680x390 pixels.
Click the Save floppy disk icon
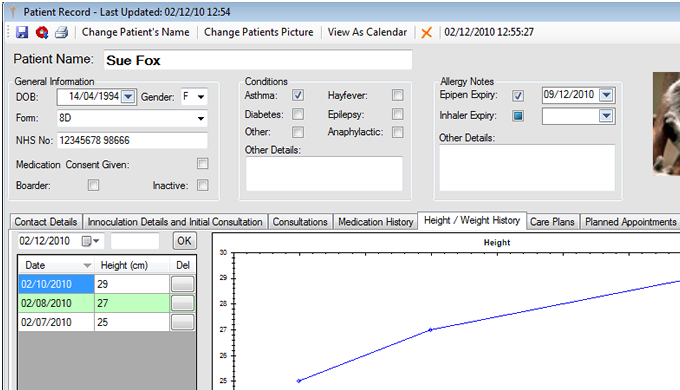tap(22, 32)
